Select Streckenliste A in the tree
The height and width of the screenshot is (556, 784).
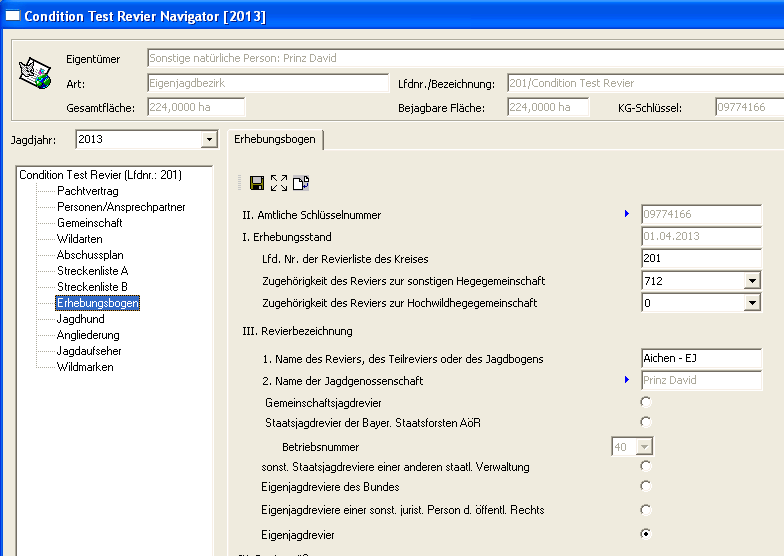click(92, 271)
